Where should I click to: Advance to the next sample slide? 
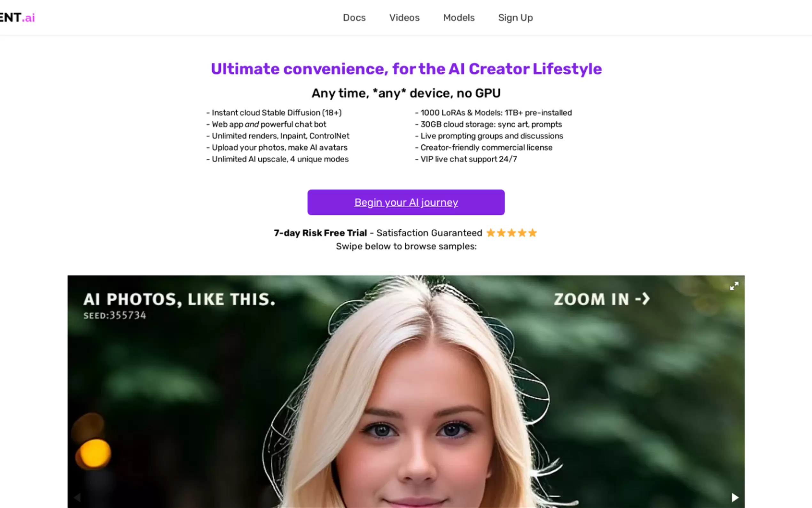click(735, 497)
